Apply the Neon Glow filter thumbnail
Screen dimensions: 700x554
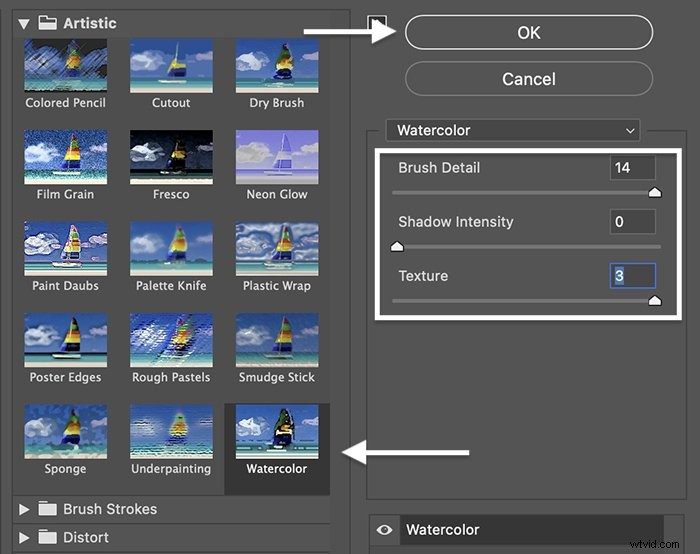[x=277, y=157]
